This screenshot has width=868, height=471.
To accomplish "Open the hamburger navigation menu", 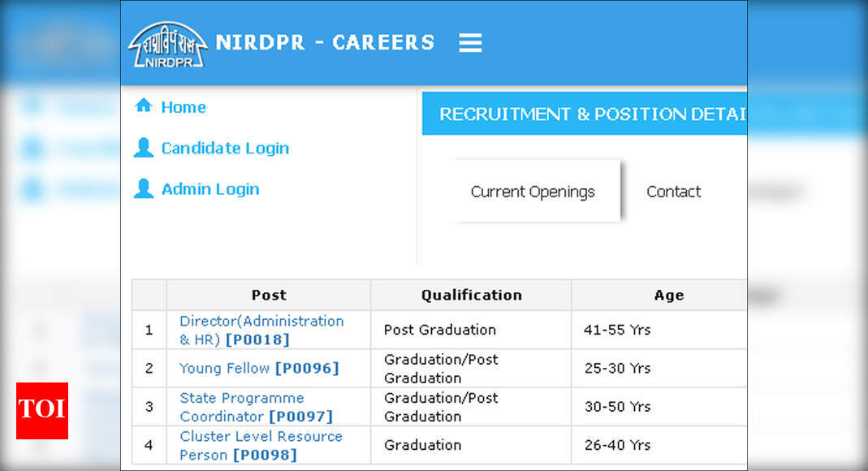I will [x=470, y=43].
